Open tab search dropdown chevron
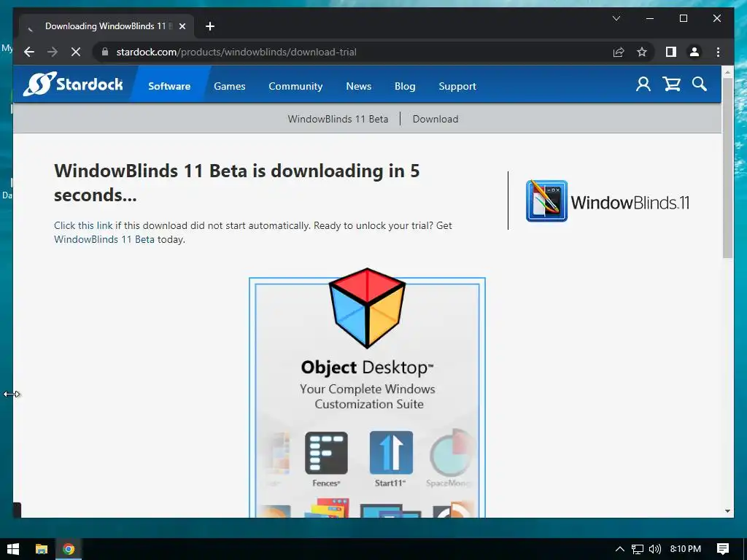 point(616,18)
